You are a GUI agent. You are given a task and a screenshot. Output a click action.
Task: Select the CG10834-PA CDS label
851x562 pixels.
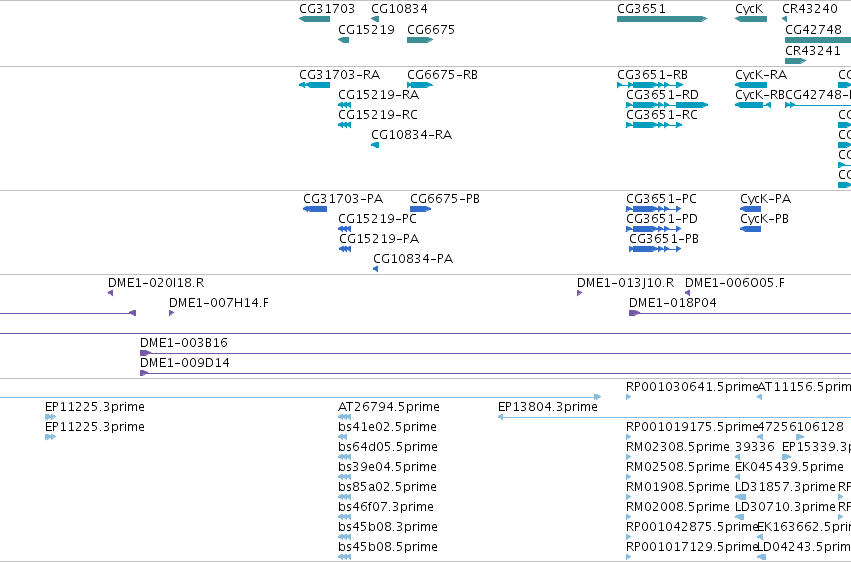[x=413, y=259]
